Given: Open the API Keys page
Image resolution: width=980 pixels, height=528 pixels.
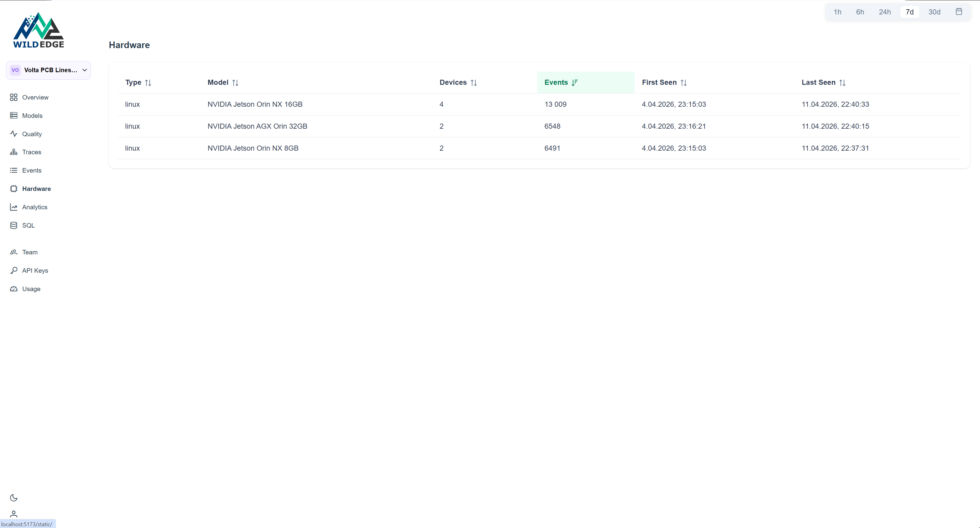Looking at the screenshot, I should click(35, 271).
